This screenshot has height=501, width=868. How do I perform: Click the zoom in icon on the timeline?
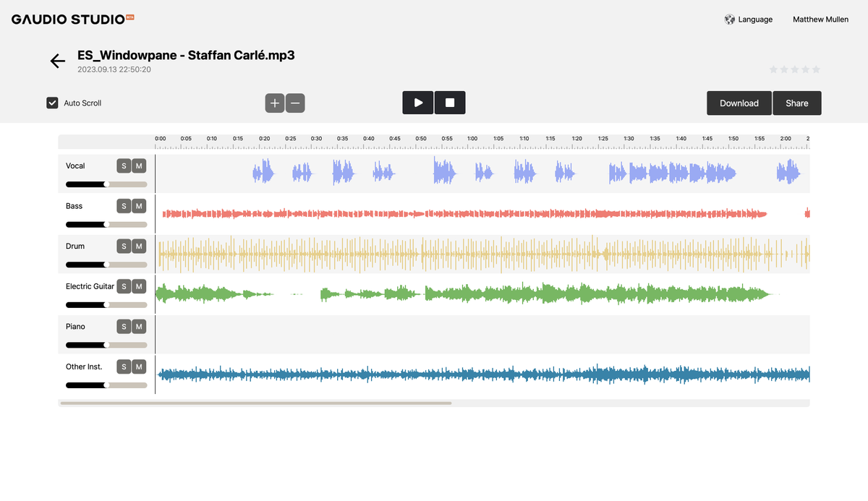(275, 103)
